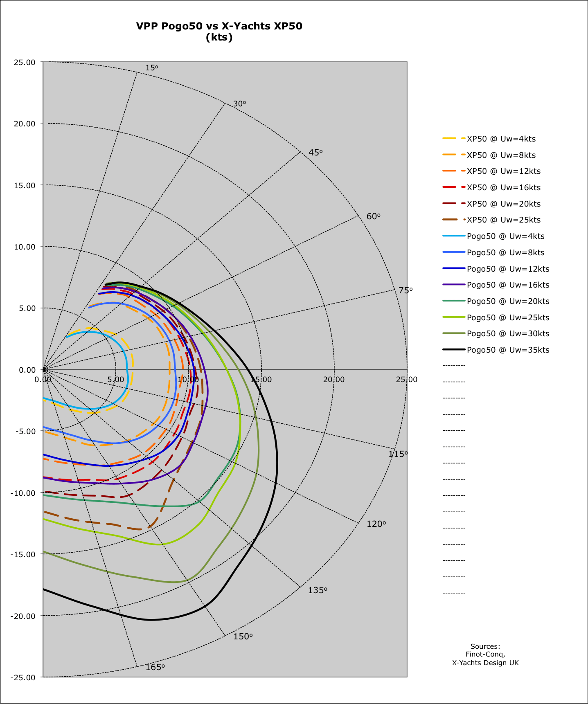The image size is (588, 704).
Task: Select the 45° angle label
Action: pos(315,153)
